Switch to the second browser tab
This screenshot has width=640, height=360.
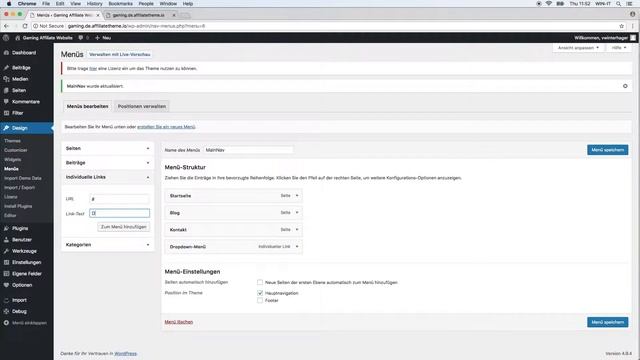pyautogui.click(x=138, y=15)
